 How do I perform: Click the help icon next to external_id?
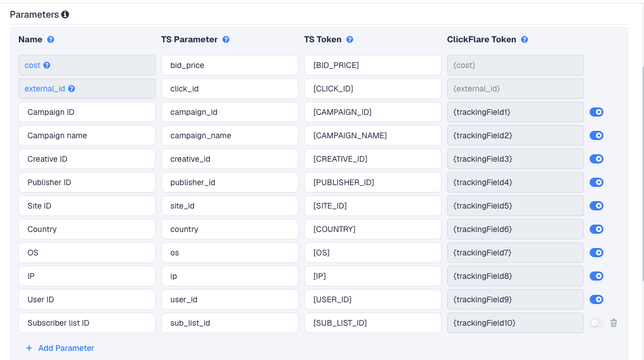[71, 89]
